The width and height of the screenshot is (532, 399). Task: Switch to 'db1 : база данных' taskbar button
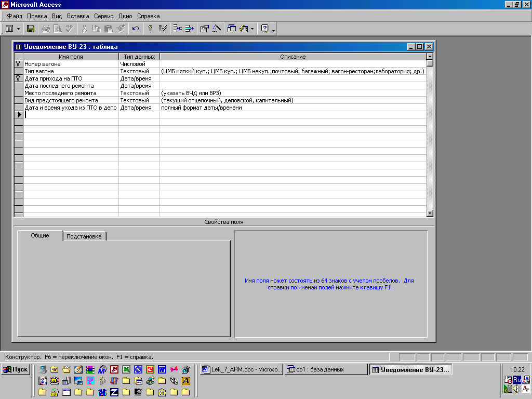click(326, 369)
